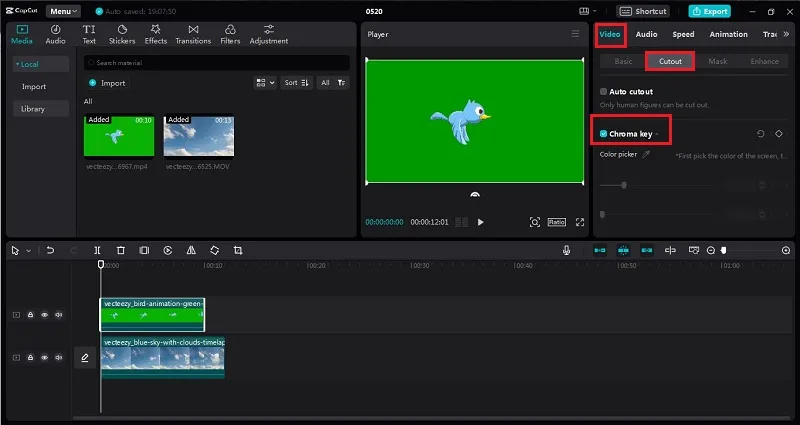Click the Undo arrow in timeline toolbar
This screenshot has width=800, height=425.
[x=50, y=250]
